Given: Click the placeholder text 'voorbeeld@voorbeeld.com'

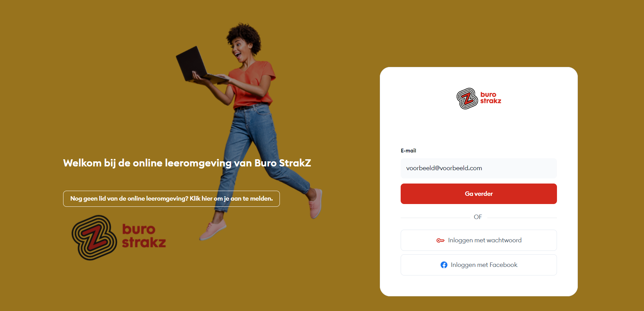Looking at the screenshot, I should (x=444, y=168).
